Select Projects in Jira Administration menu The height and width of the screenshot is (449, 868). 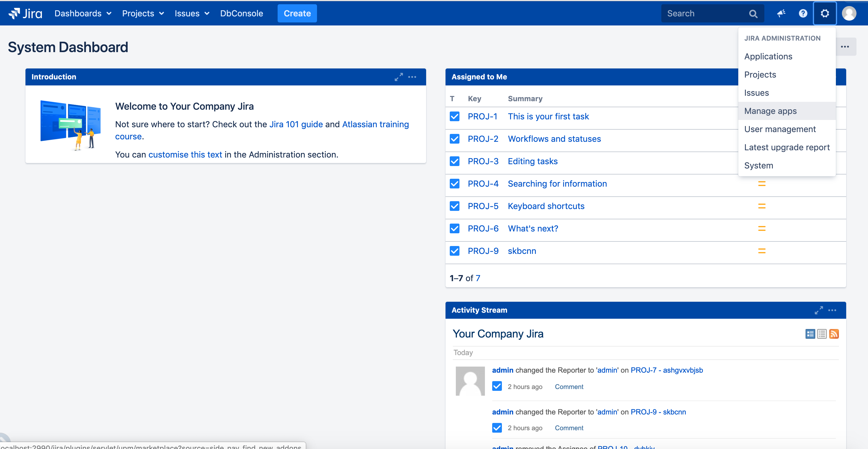[x=786, y=75]
